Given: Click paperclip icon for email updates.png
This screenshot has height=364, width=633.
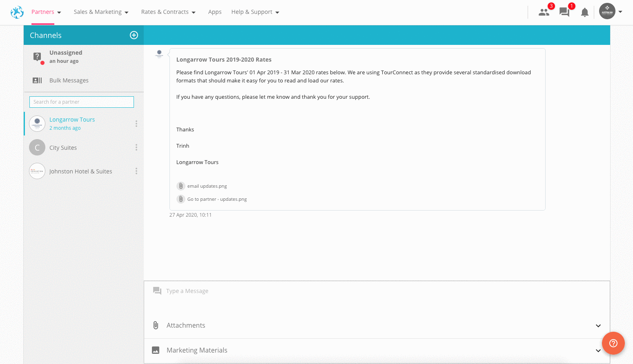Looking at the screenshot, I should 181,186.
